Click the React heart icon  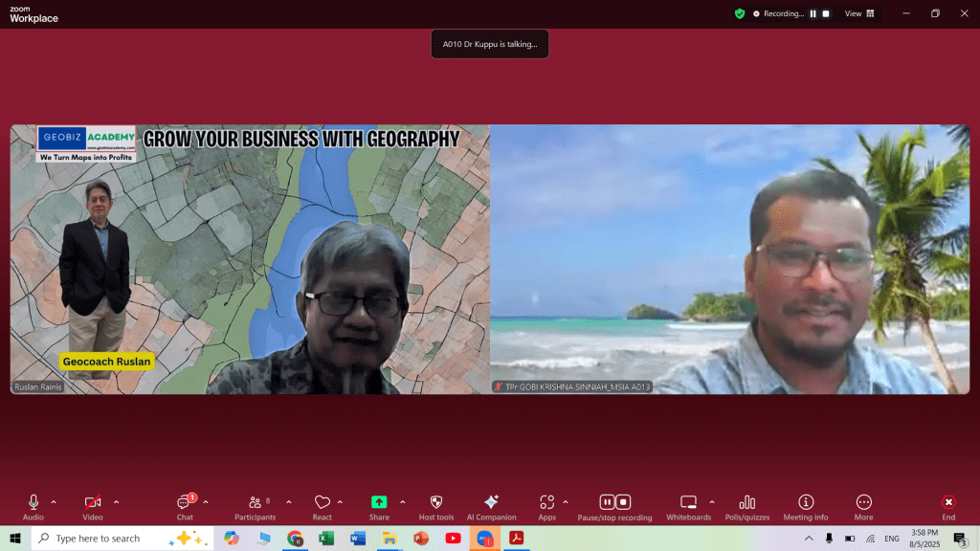pos(323,506)
